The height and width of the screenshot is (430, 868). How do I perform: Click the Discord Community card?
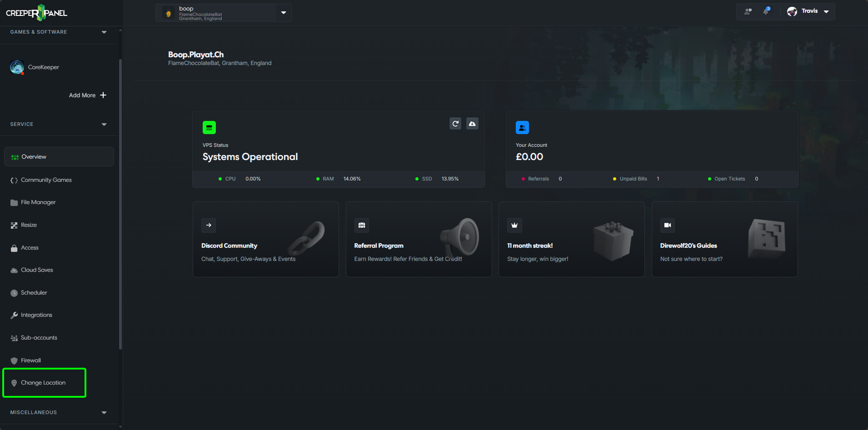tap(265, 240)
